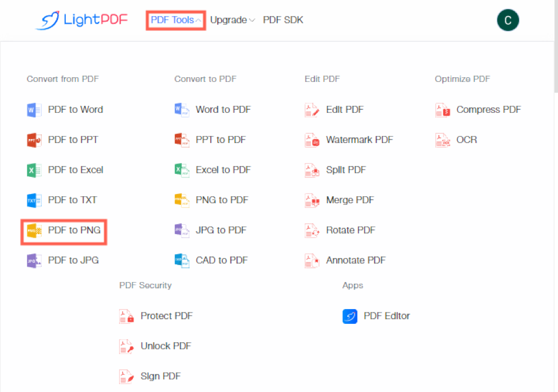Viewport: 558px width, 392px height.
Task: Launch the Merge PDF link
Action: (x=350, y=200)
